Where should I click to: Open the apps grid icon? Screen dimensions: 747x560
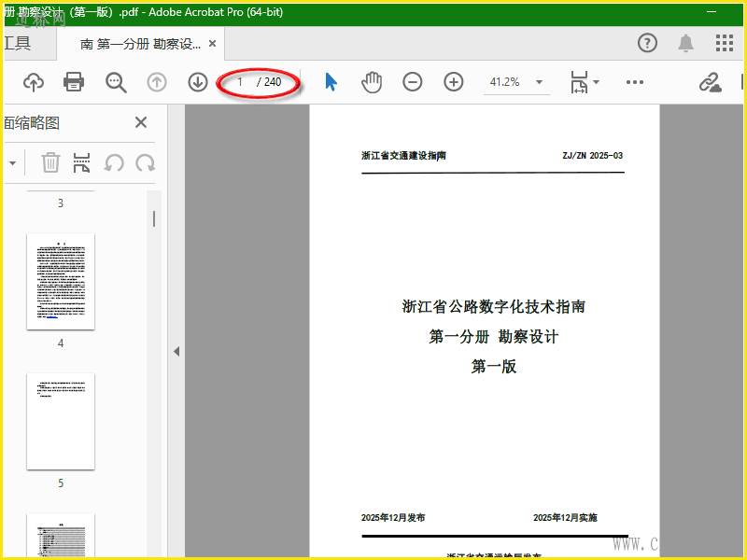[725, 43]
